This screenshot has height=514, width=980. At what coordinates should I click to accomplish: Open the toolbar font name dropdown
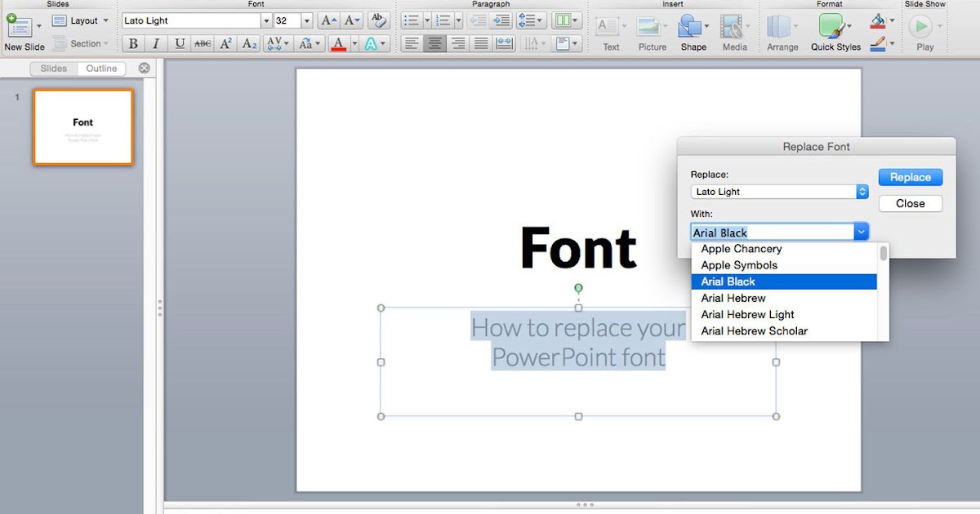tap(266, 20)
